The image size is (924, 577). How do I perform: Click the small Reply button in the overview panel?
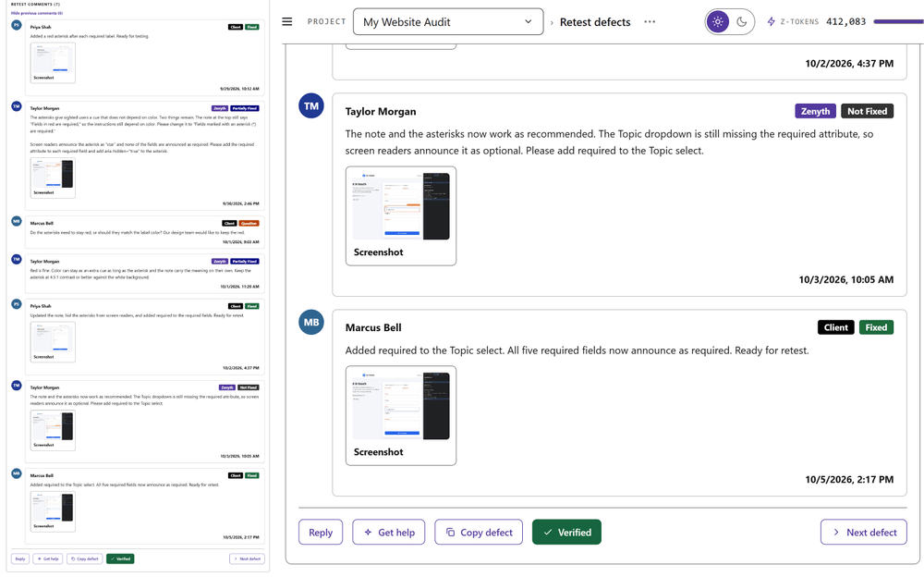[20, 559]
